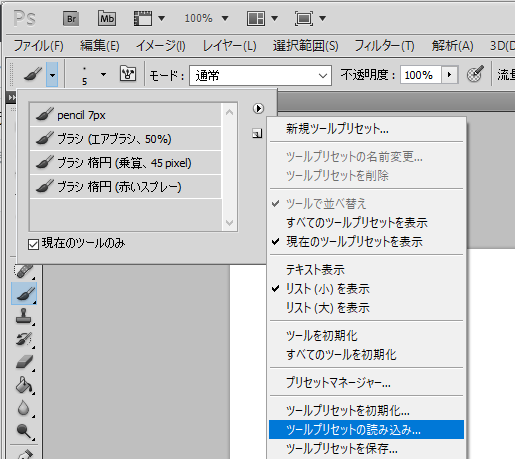Select the Dodge tool icon
The width and height of the screenshot is (515, 459).
coord(24,431)
